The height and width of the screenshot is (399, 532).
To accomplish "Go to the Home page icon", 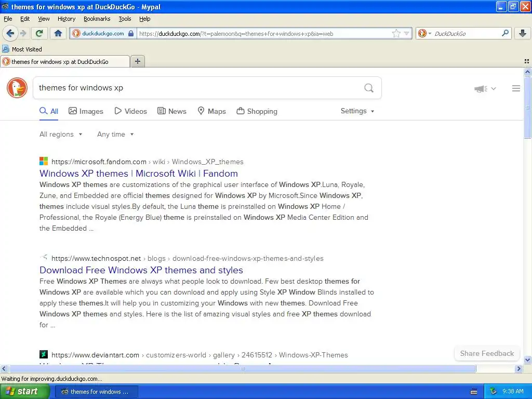I will click(x=58, y=33).
